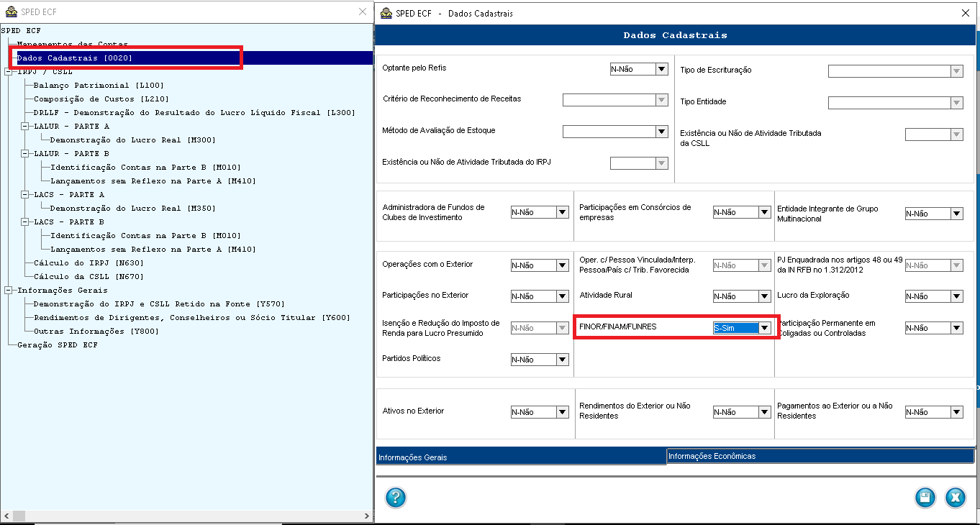Open Existência de Atividade Tributada da CSLL dropdown
Screen dimensions: 980x525
[956, 134]
